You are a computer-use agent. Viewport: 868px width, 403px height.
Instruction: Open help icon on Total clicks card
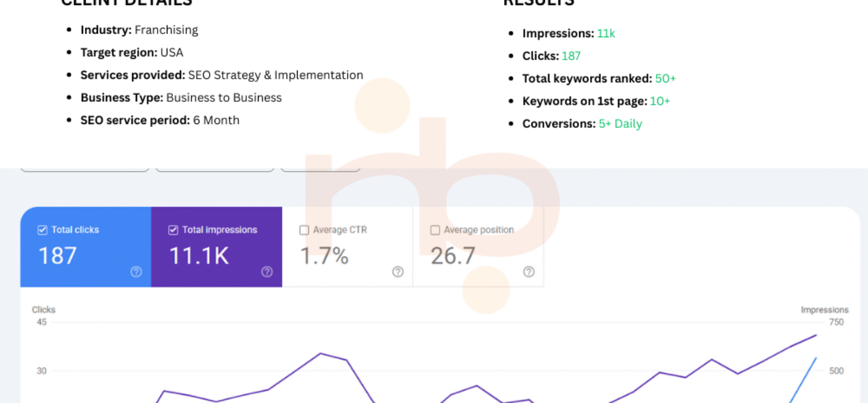tap(136, 272)
